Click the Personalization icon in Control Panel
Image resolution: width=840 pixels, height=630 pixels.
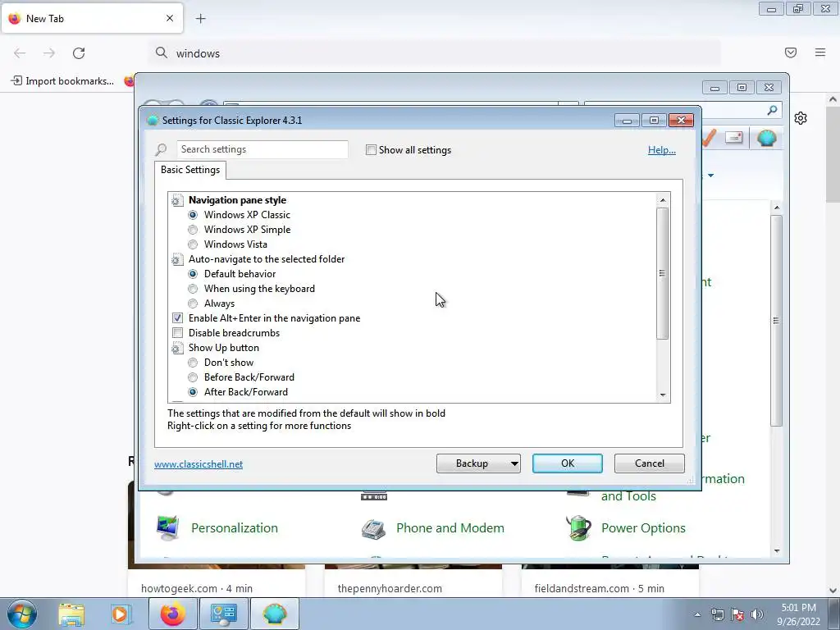(167, 527)
